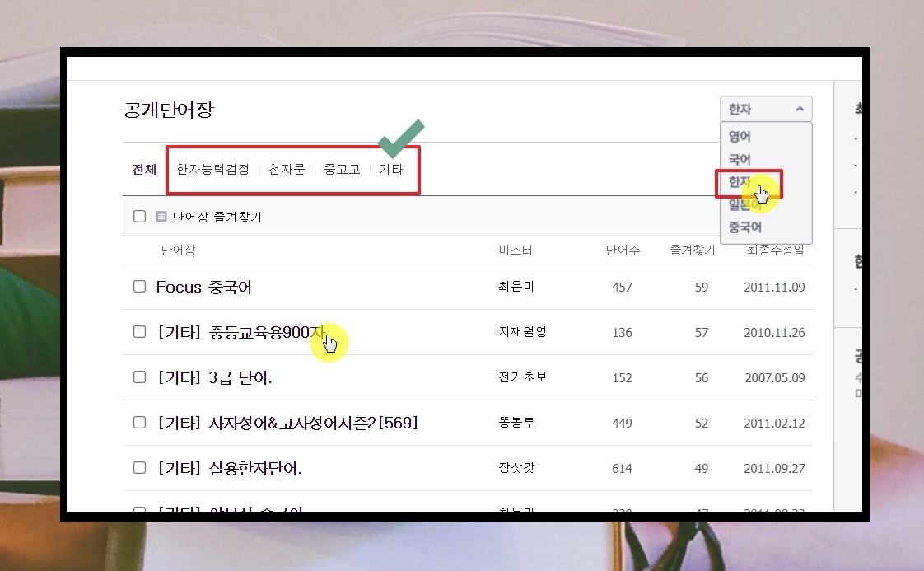Click master name 장삿갓
The width and height of the screenshot is (924, 571).
tap(516, 468)
